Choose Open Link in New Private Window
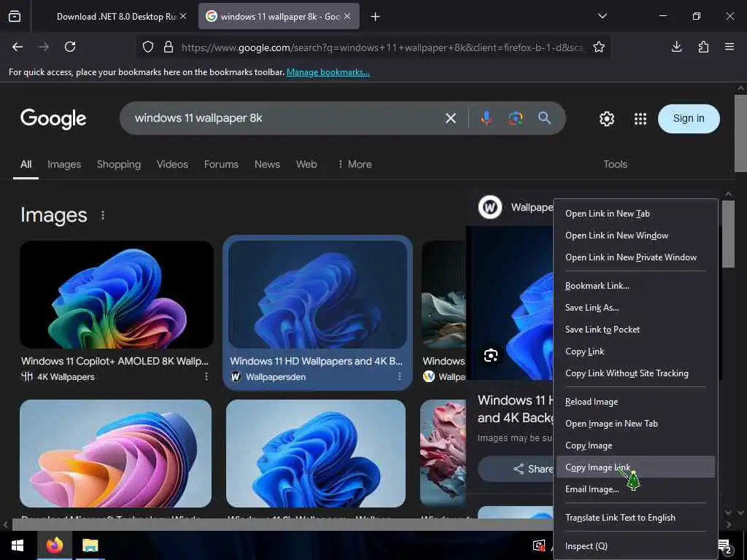Viewport: 747px width, 560px height. [635, 257]
